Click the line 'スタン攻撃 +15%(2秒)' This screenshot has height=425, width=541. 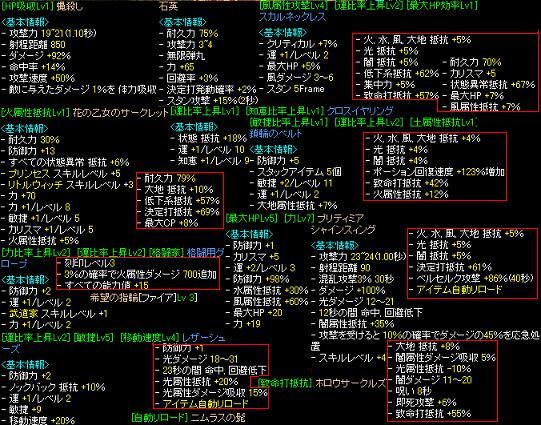(212, 101)
